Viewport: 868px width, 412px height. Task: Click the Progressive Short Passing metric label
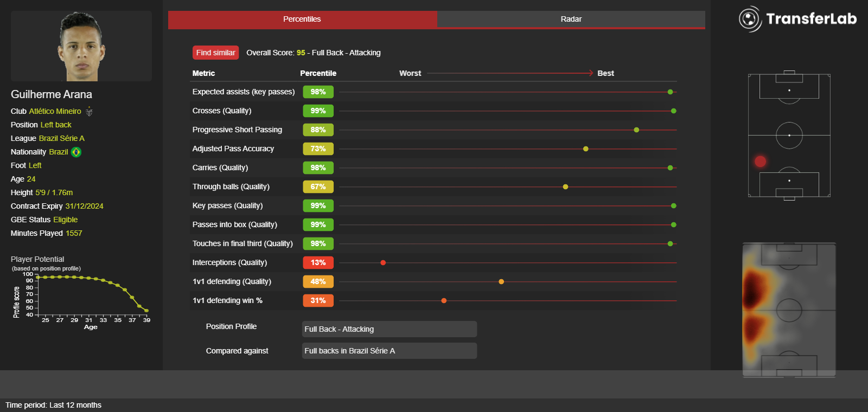pyautogui.click(x=237, y=130)
